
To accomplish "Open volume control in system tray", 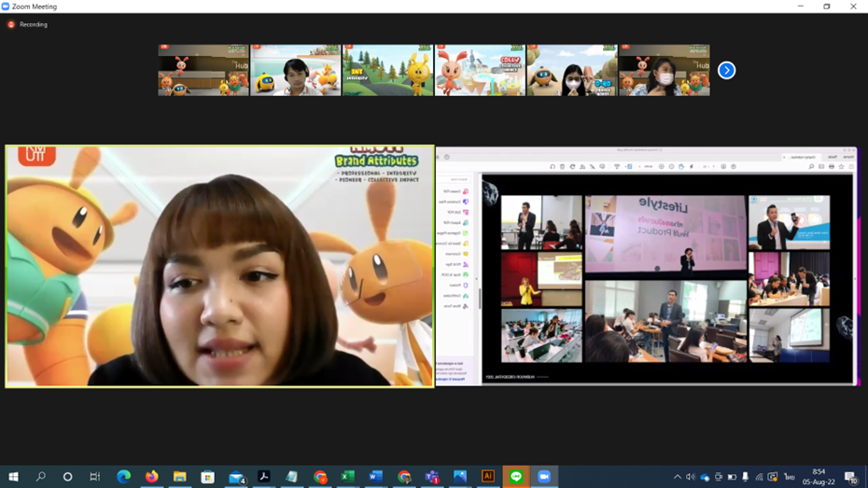I will 691,477.
